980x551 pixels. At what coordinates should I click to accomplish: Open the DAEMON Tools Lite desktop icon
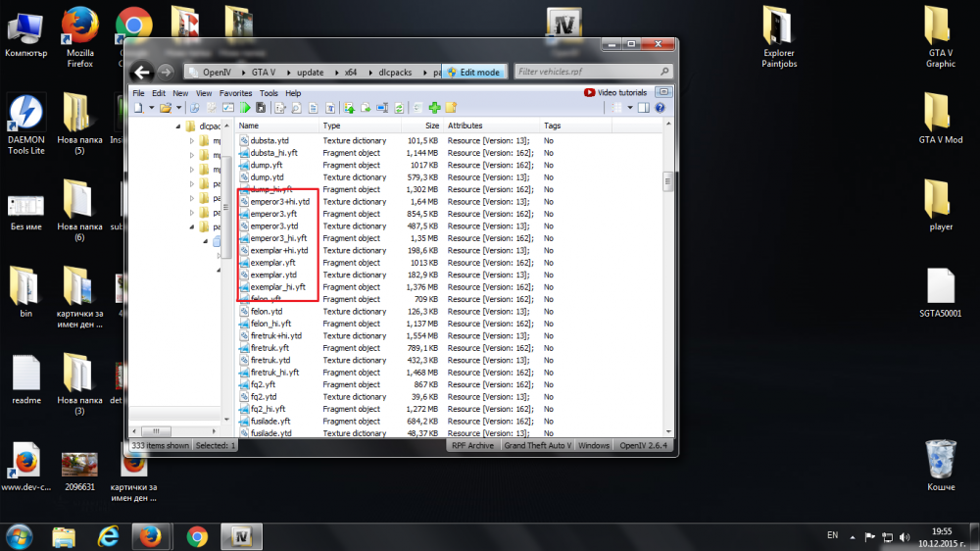(26, 124)
